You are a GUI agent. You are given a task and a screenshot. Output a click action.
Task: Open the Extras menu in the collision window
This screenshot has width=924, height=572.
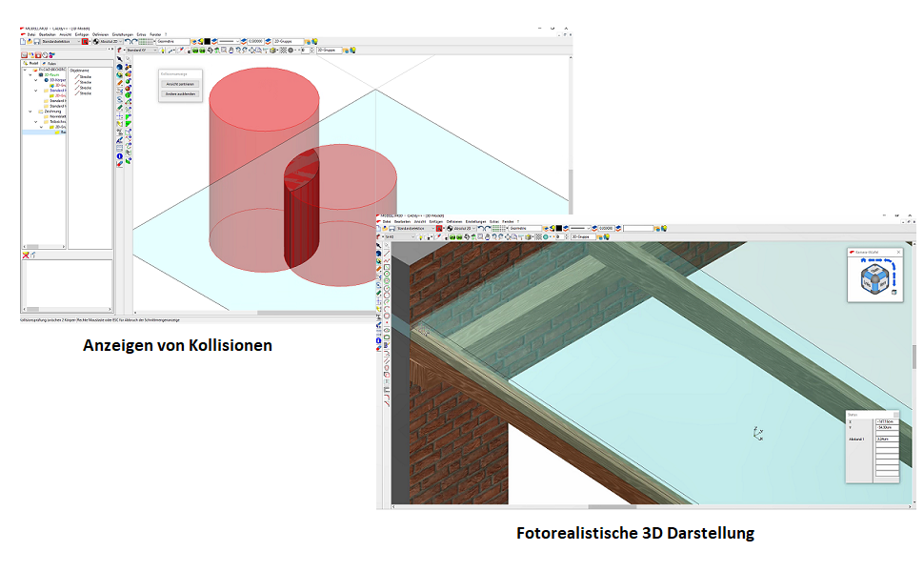tap(141, 34)
